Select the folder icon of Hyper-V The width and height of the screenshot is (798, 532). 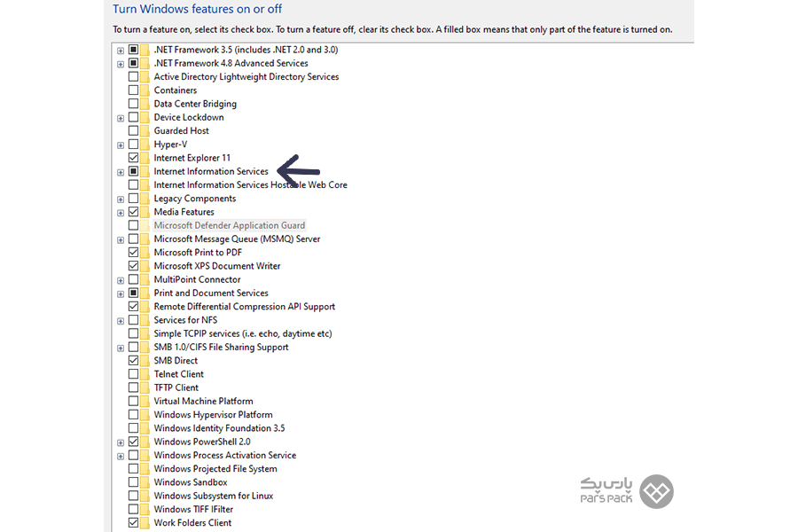(145, 145)
